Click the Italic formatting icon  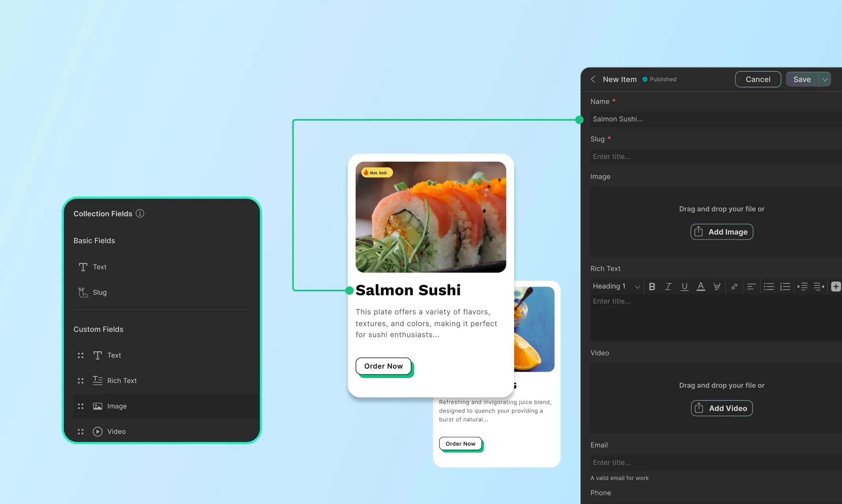(668, 287)
